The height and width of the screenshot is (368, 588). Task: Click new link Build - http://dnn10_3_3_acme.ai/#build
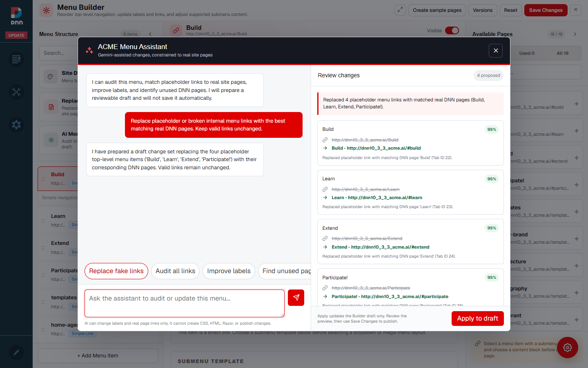[x=376, y=148]
